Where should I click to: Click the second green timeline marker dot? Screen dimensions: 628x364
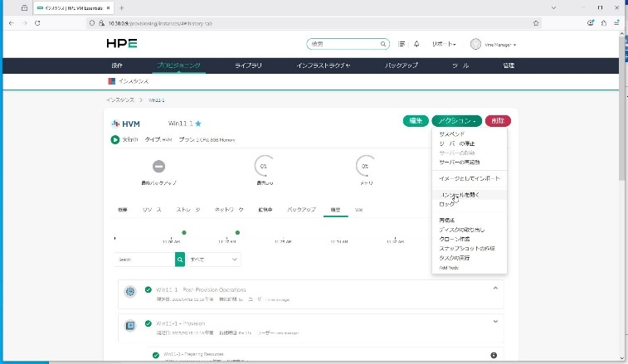pos(238,232)
